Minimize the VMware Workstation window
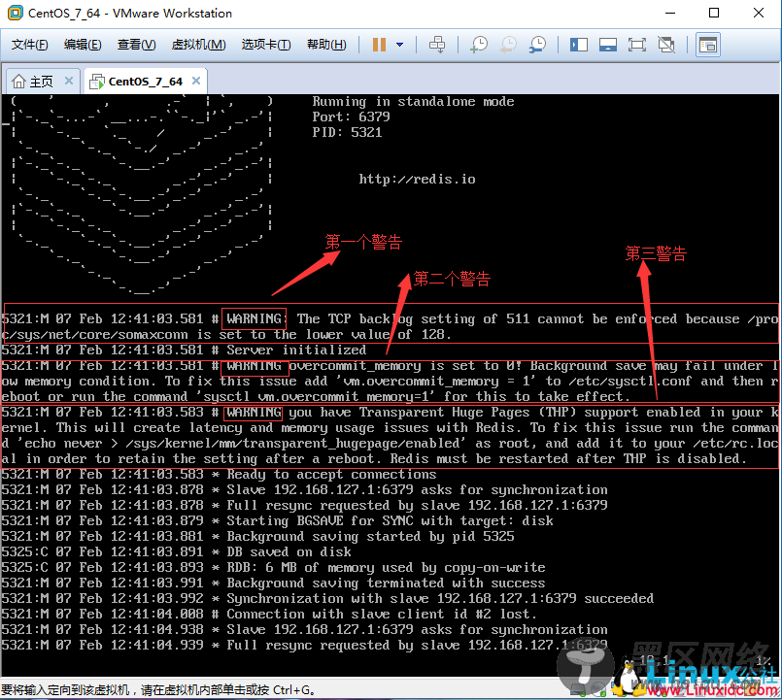 [669, 13]
